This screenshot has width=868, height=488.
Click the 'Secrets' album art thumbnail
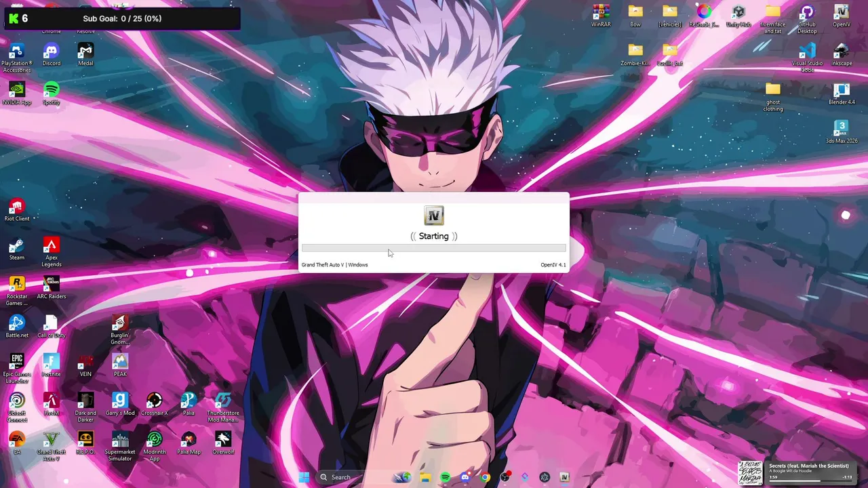click(751, 473)
